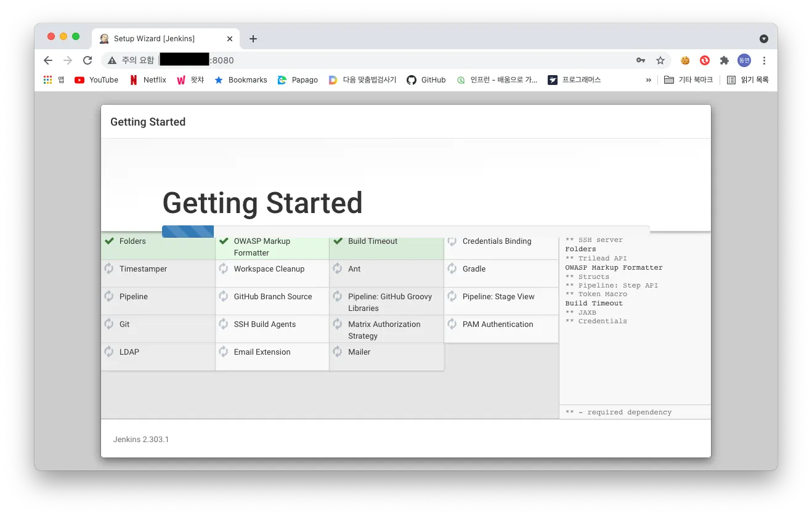
Task: Open the 기타 북마크 folder
Action: coord(688,80)
